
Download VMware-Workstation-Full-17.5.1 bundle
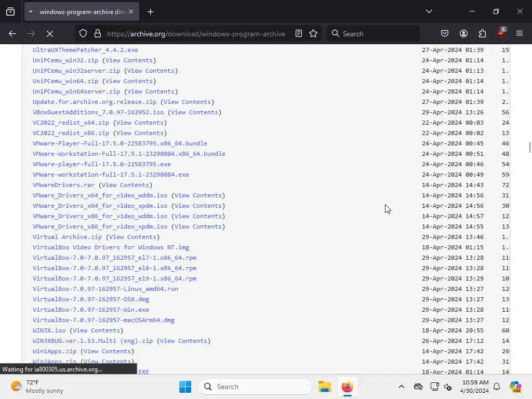tap(129, 154)
